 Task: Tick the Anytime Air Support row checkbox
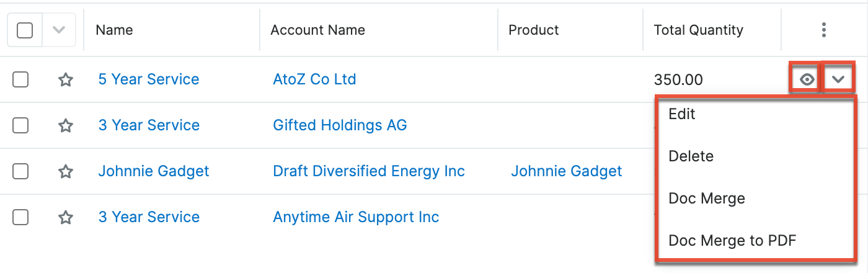tap(20, 217)
